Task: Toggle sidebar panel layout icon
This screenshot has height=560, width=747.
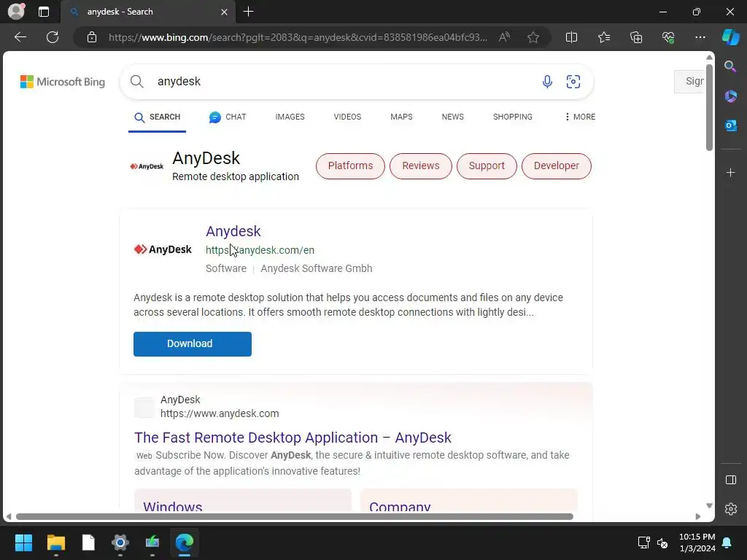Action: tap(730, 480)
